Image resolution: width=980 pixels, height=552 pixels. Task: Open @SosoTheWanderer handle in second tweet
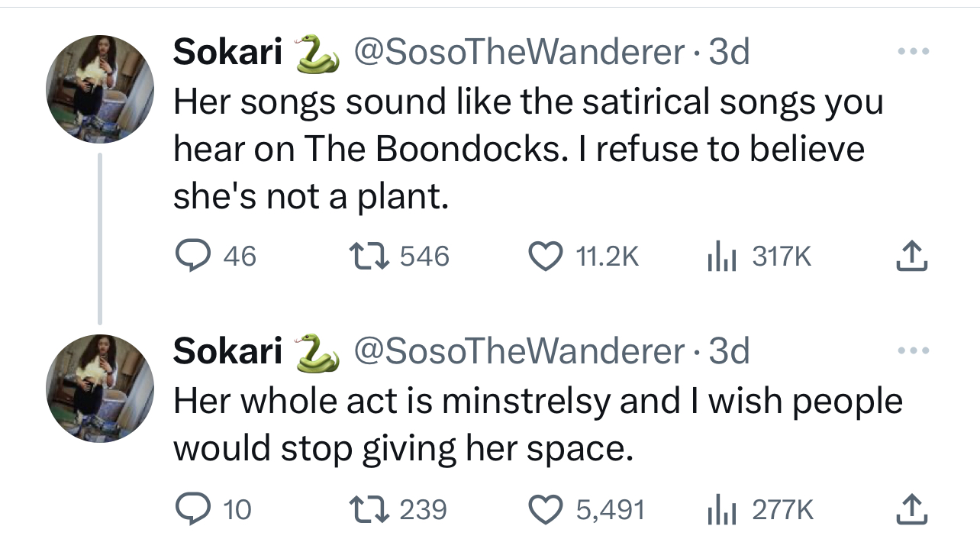point(517,351)
